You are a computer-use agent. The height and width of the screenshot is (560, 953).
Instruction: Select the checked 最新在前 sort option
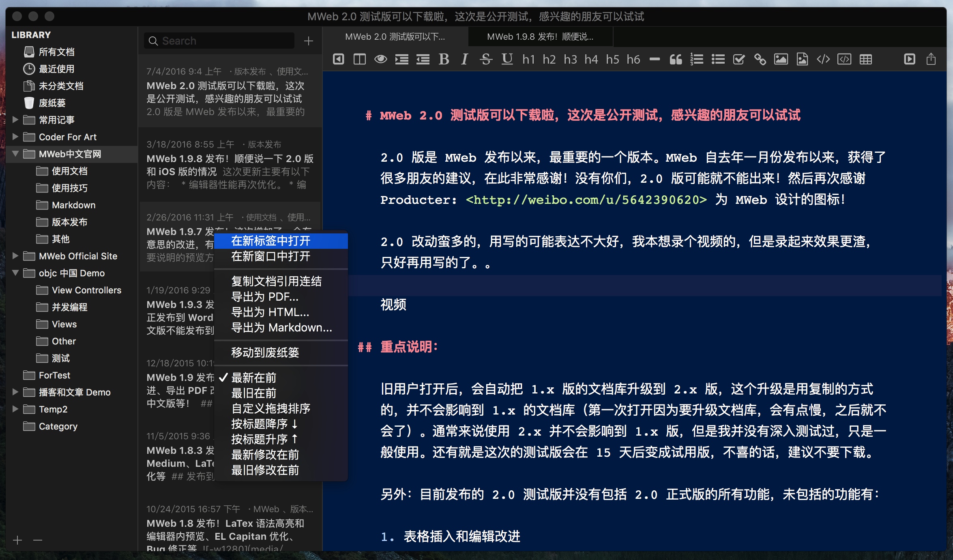pos(254,378)
